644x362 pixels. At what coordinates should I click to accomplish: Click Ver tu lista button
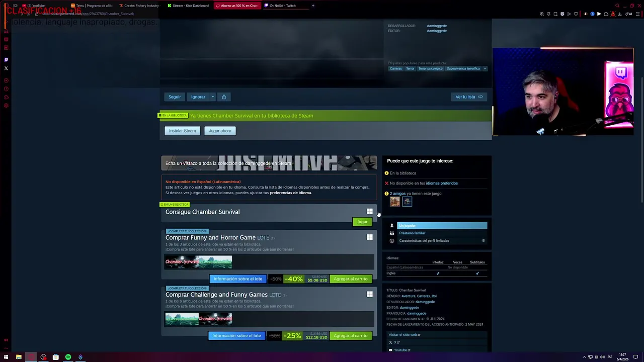point(469,97)
